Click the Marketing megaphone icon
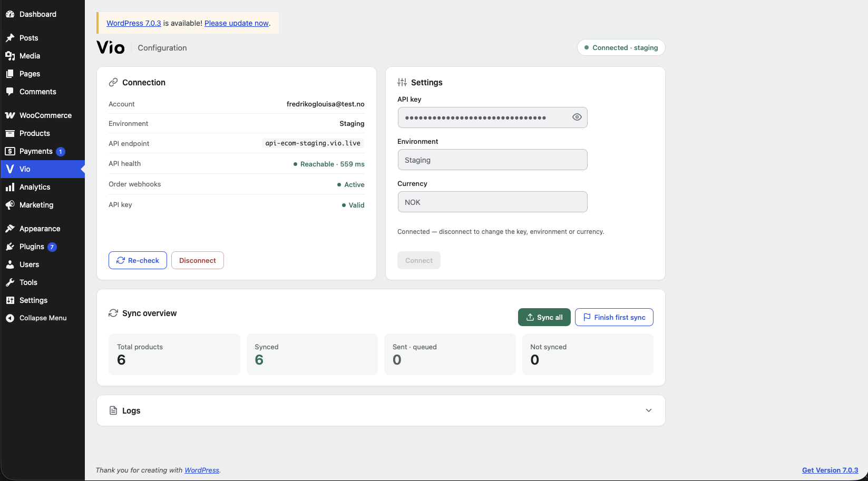This screenshot has width=868, height=481. (10, 205)
